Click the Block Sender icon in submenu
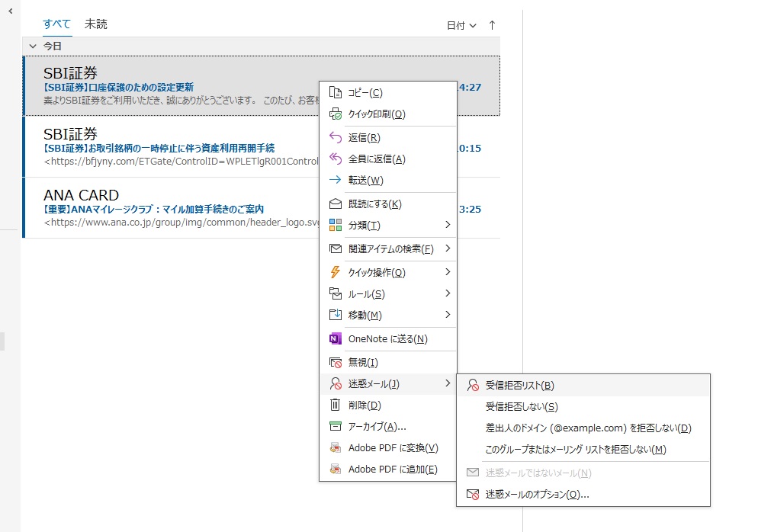The height and width of the screenshot is (532, 758). click(x=473, y=385)
